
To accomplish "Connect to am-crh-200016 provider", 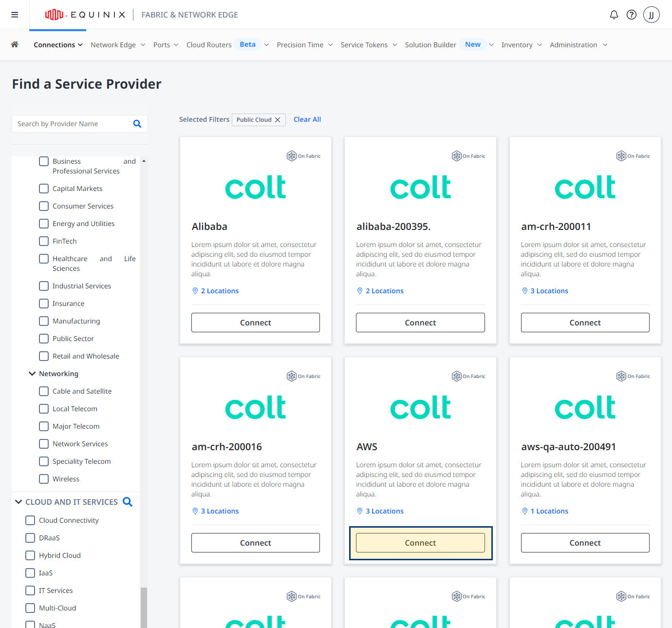I will [x=256, y=543].
